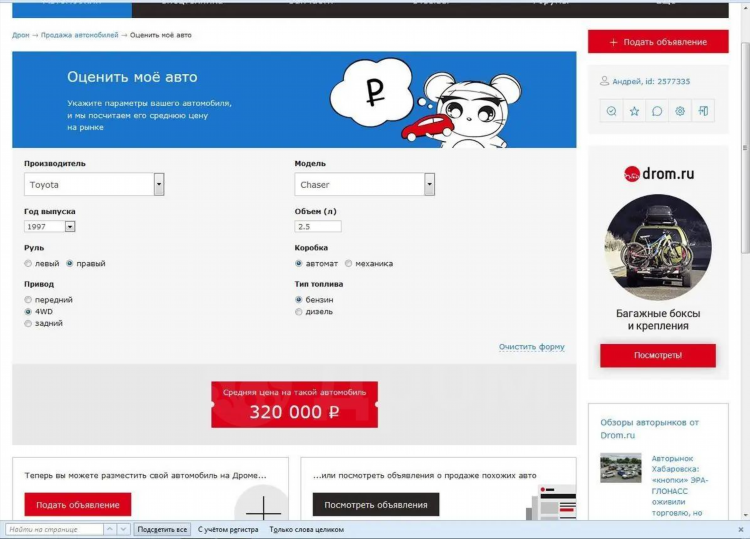Open the 'Авторынок Хабаровска' article link
The width and height of the screenshot is (750, 539).
[x=679, y=485]
